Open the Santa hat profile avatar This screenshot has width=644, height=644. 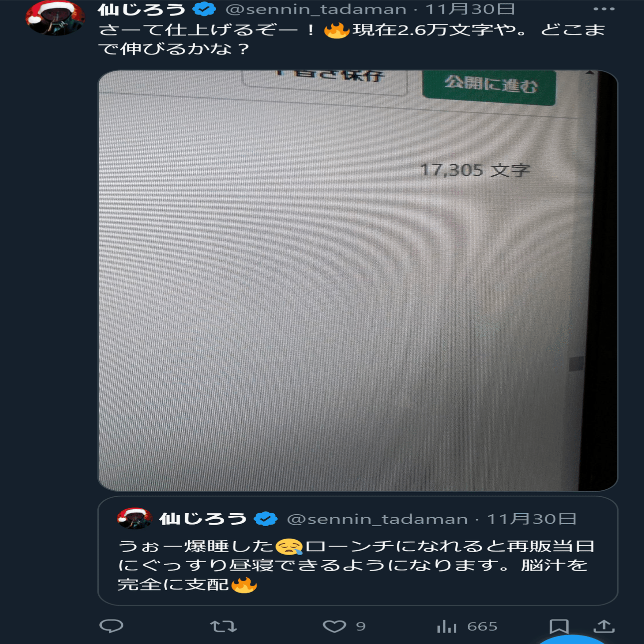[x=55, y=17]
